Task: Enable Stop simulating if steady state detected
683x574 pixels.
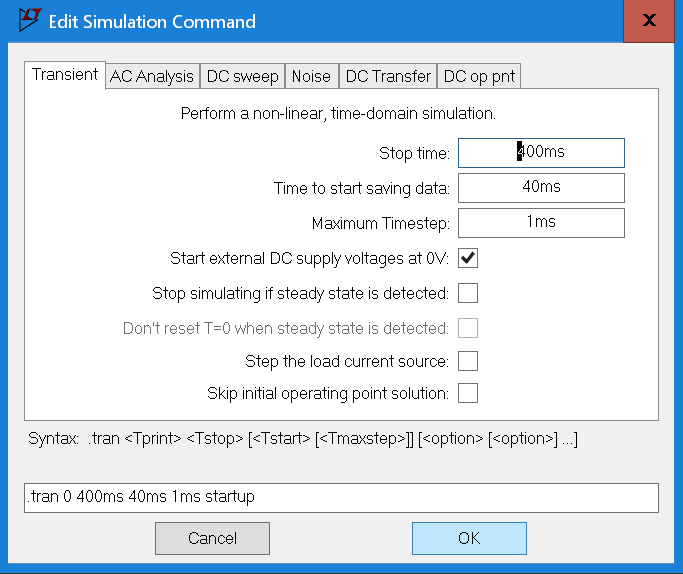Action: tap(468, 293)
